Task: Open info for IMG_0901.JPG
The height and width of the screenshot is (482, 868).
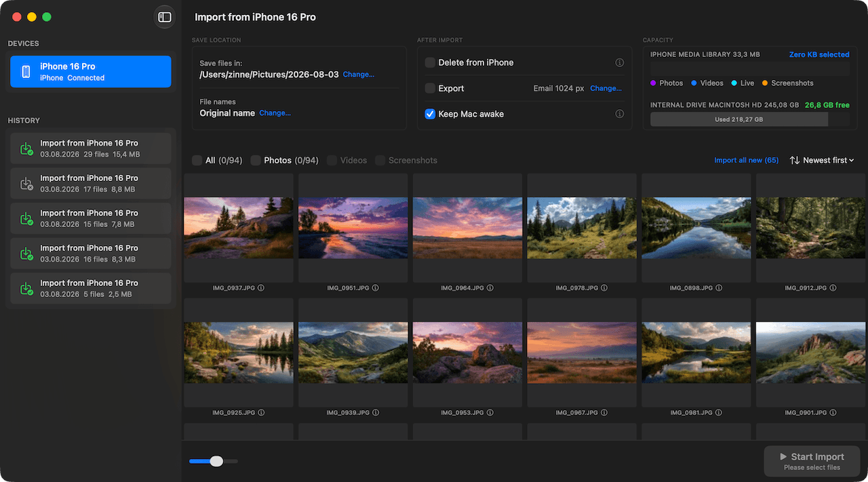Action: coord(833,413)
